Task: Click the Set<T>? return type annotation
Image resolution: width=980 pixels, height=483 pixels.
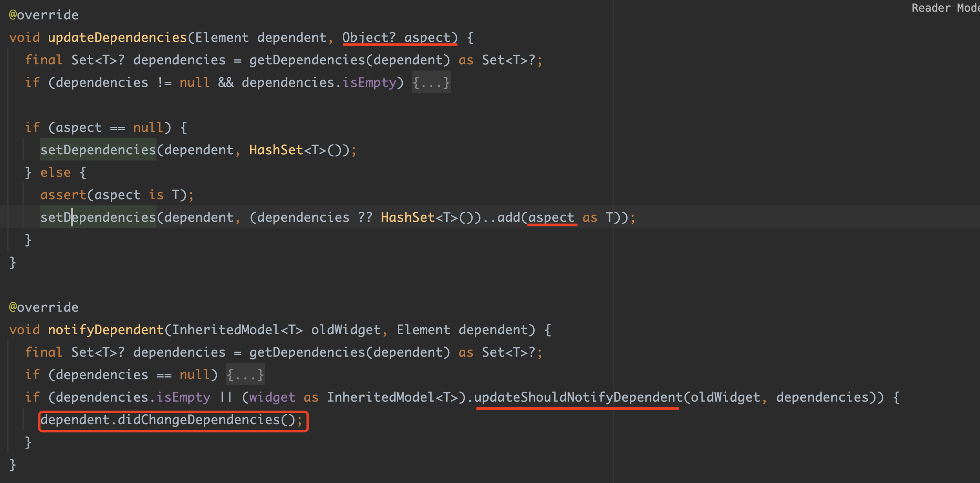Action: coord(98,59)
